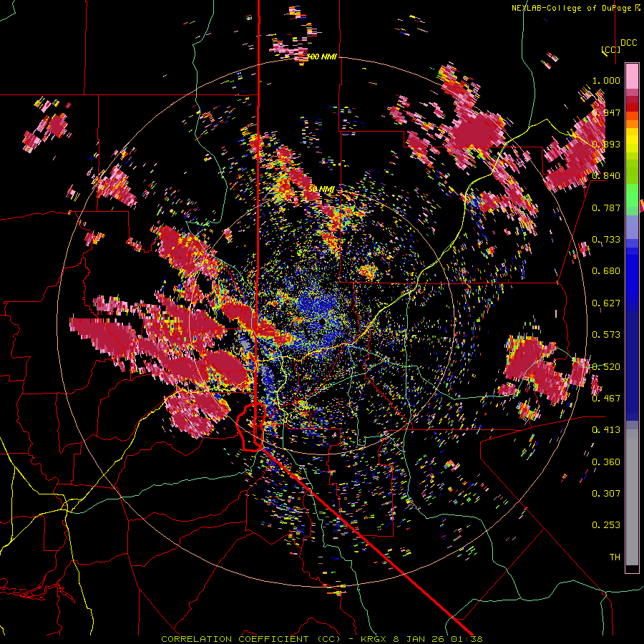Click the KRGX station identifier

(375, 639)
